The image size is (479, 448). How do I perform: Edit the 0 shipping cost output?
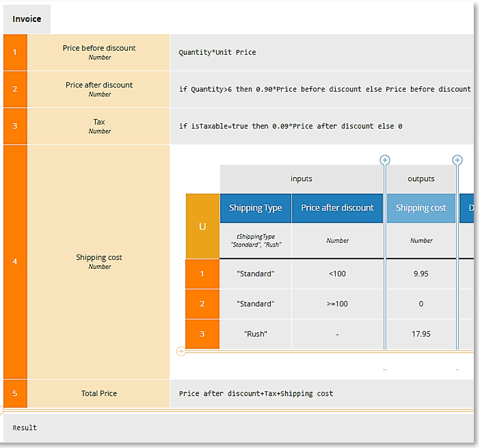[421, 304]
